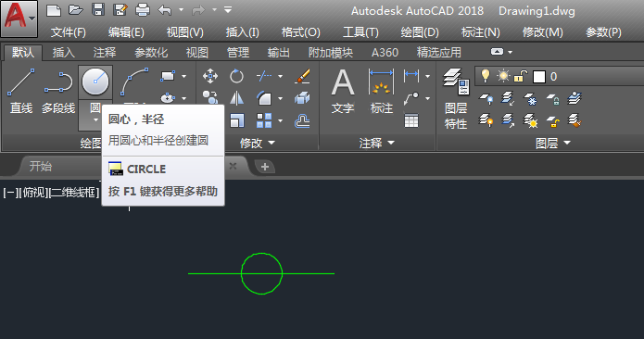Open a file using the folder icon
This screenshot has width=644, height=339.
(76, 10)
